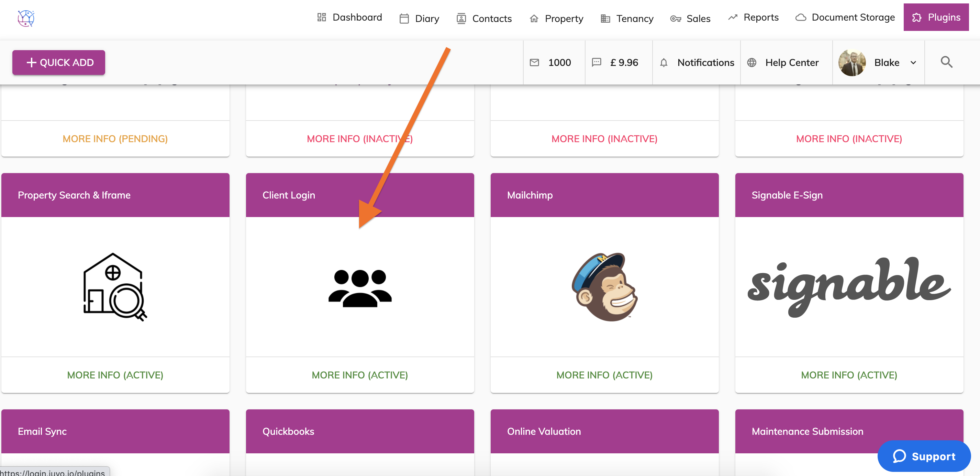This screenshot has width=980, height=476.
Task: Open More Info for Client Login
Action: (359, 375)
